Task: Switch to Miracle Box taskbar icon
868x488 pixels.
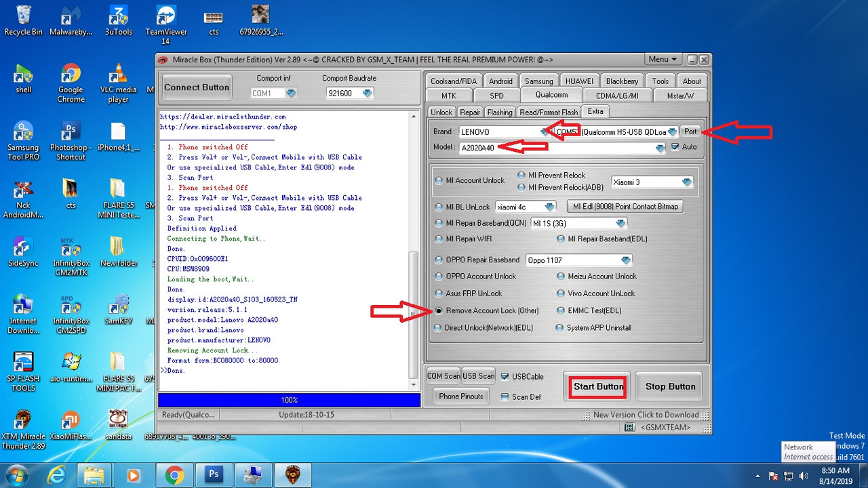Action: [292, 475]
